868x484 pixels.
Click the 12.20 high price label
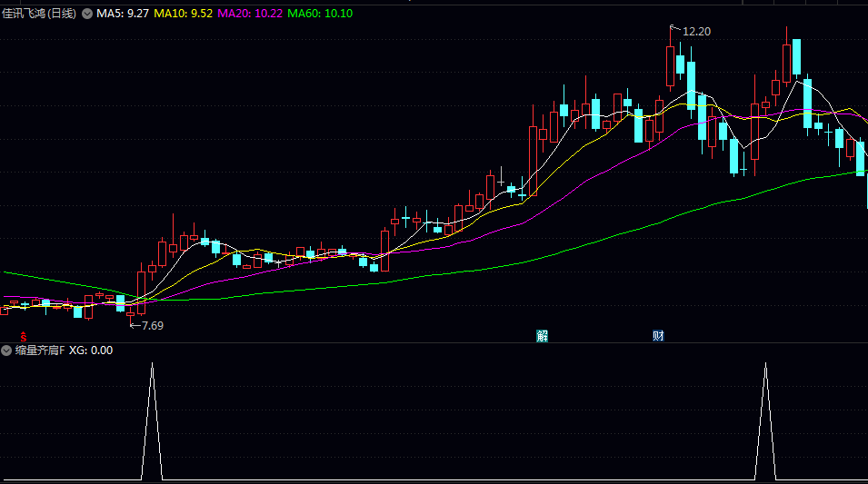[x=696, y=32]
